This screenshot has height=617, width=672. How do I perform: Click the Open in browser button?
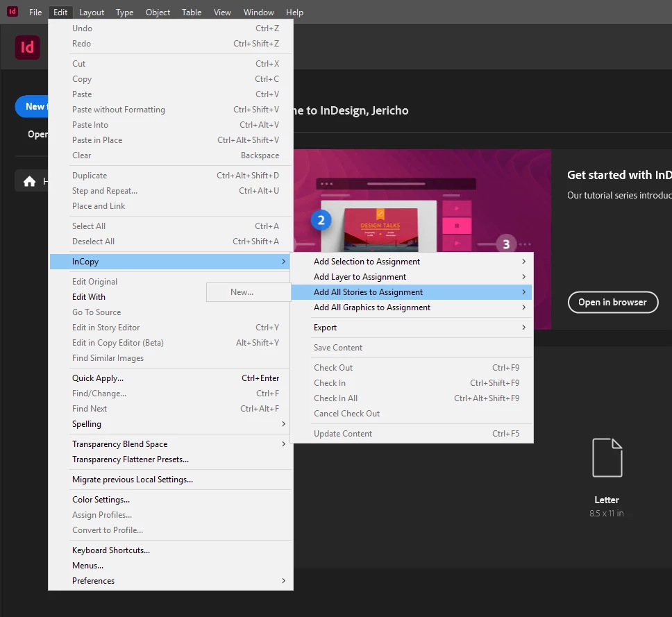[x=613, y=303]
